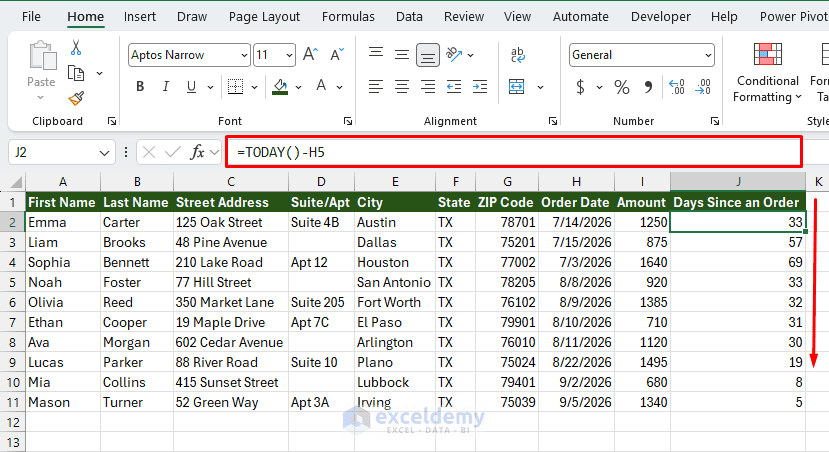The width and height of the screenshot is (829, 452).
Task: Open the Merge & Center arrow
Action: point(540,87)
